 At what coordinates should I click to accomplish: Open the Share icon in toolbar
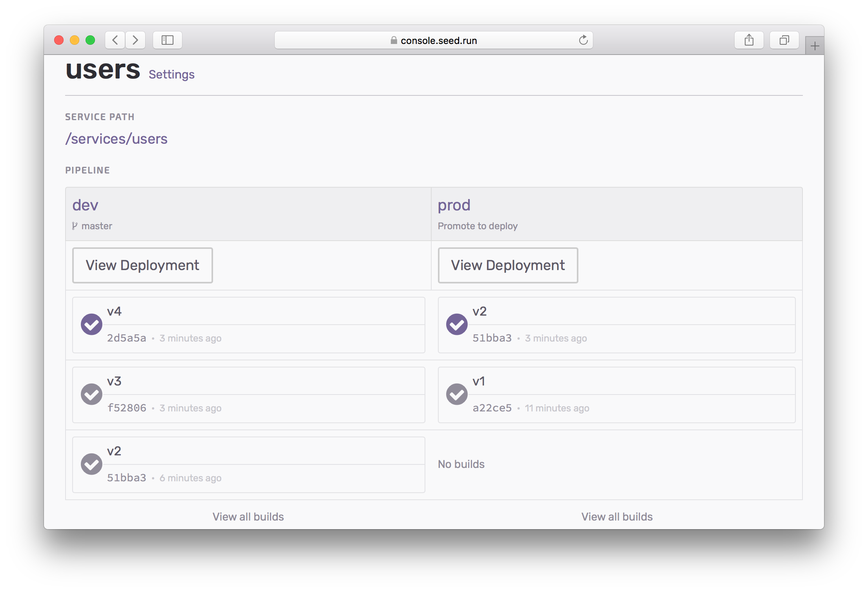(x=749, y=40)
